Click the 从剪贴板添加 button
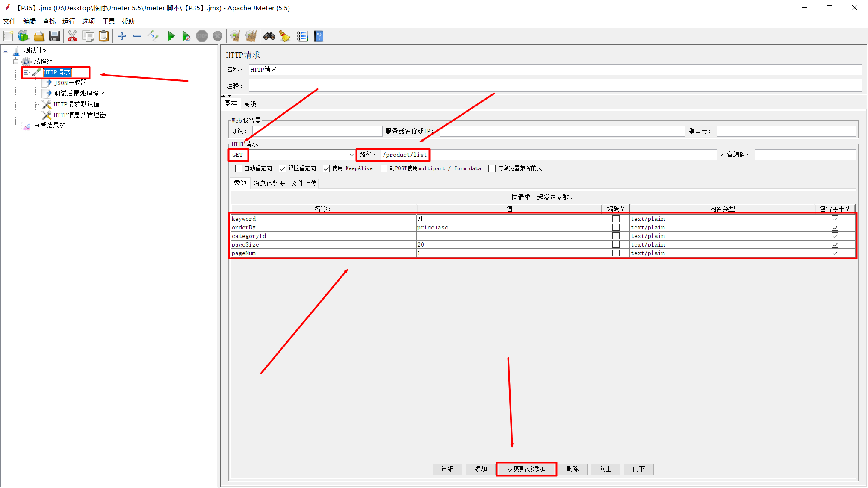 (526, 469)
